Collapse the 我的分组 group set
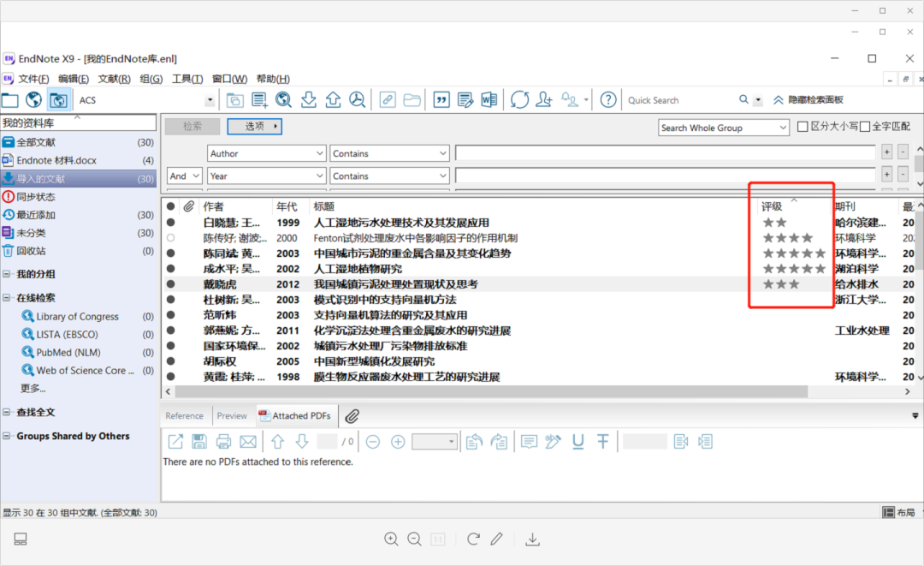Image resolution: width=924 pixels, height=566 pixels. coord(7,274)
